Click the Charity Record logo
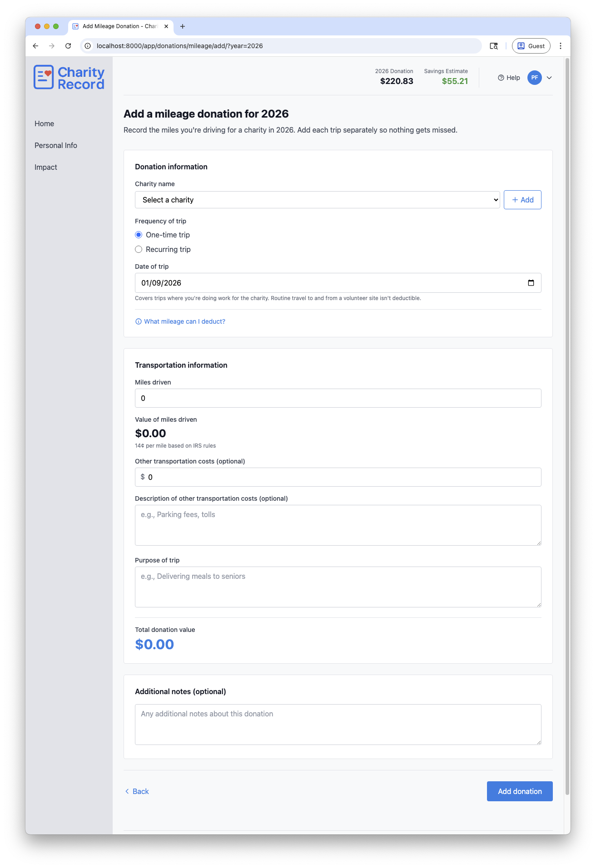Viewport: 596px width, 868px height. pos(69,78)
